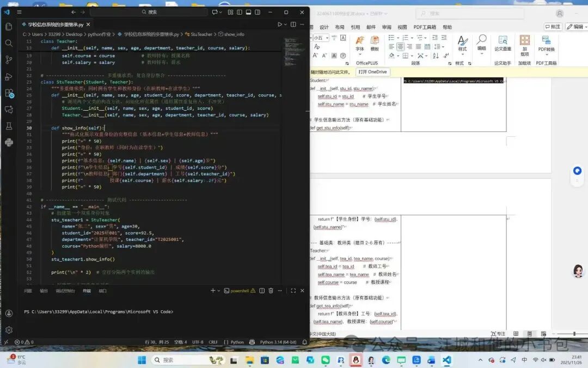Toggle maximize terminal panel size

click(293, 291)
